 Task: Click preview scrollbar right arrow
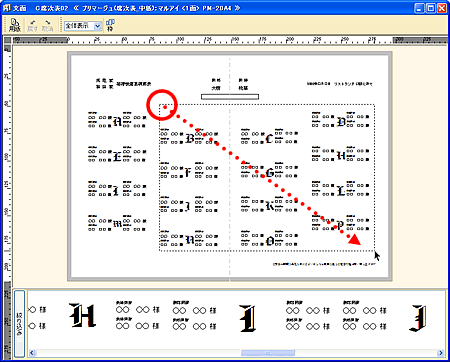441,353
